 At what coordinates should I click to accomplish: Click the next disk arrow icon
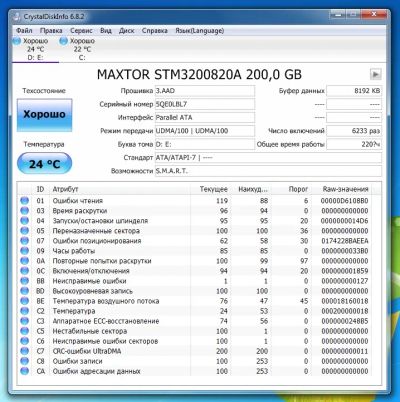point(375,74)
